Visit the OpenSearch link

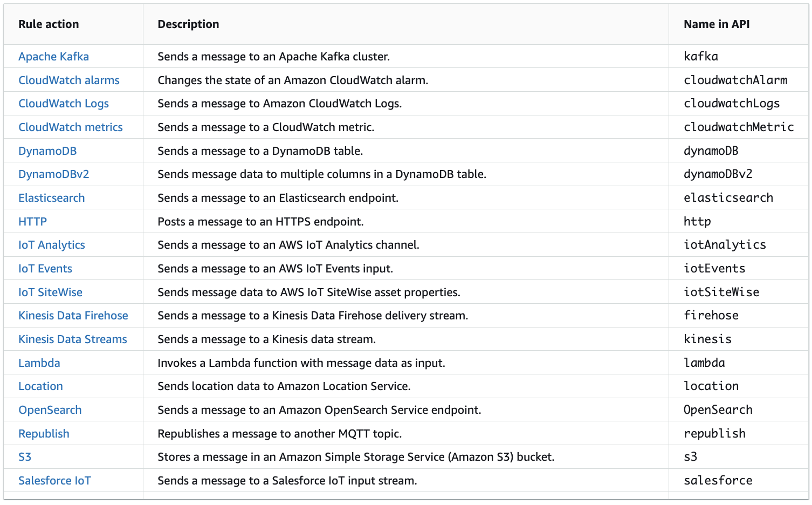pyautogui.click(x=50, y=410)
